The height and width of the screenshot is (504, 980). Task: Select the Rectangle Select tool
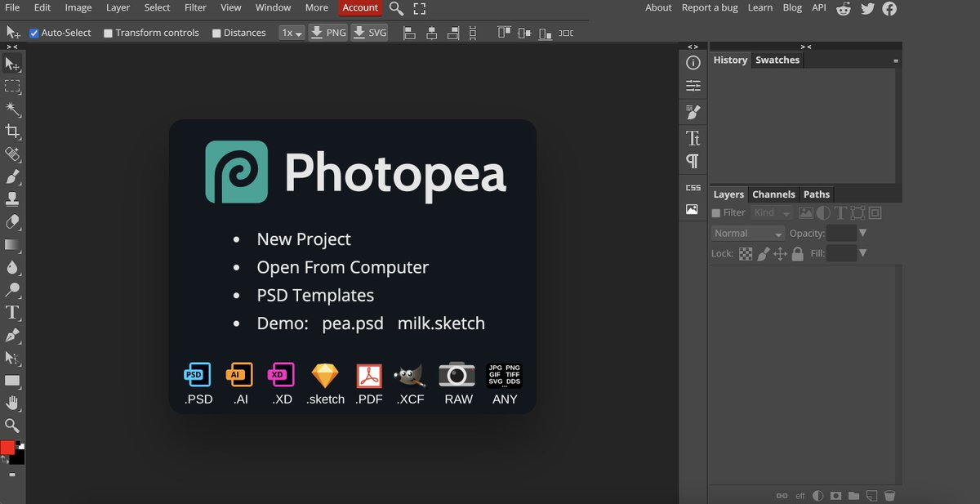click(x=12, y=87)
